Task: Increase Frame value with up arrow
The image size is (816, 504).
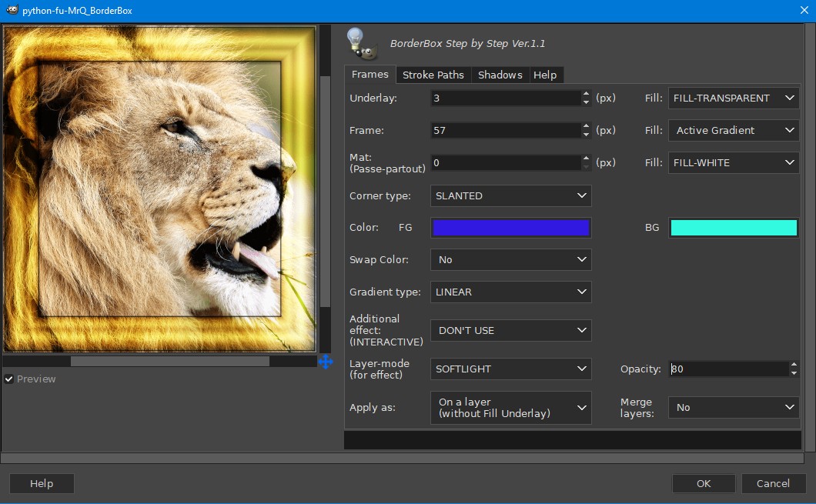Action: [x=586, y=126]
